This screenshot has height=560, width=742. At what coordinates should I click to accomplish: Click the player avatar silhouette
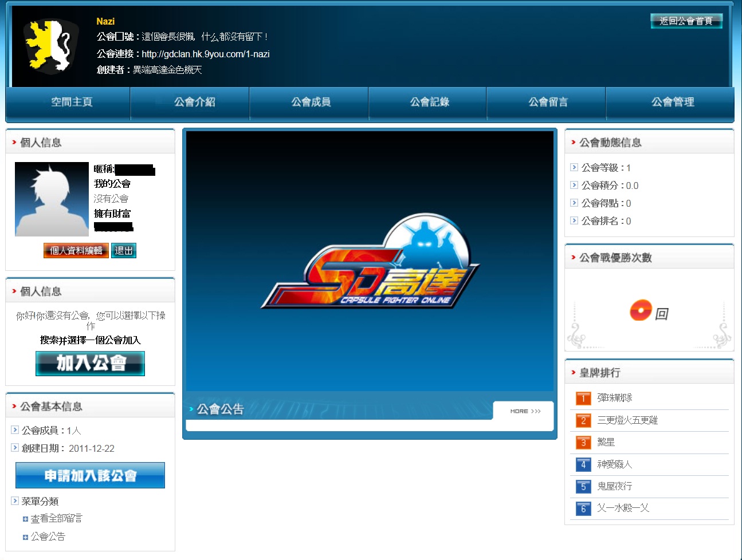[x=52, y=199]
